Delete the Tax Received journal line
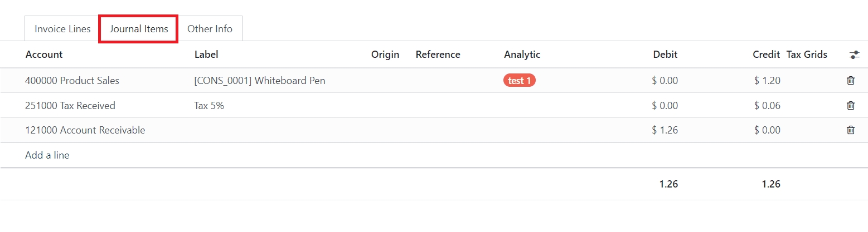The height and width of the screenshot is (232, 868). [x=850, y=105]
